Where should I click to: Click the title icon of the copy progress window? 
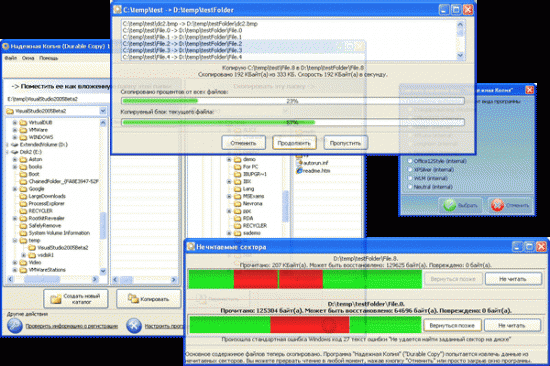click(x=117, y=9)
